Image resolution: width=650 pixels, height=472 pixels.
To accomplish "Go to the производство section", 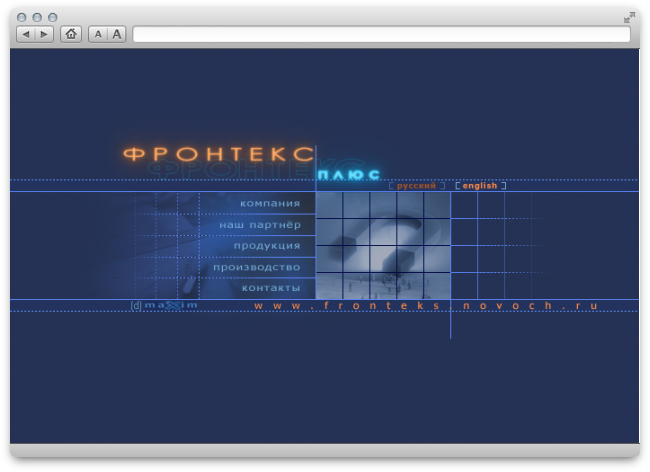I will coord(257,267).
